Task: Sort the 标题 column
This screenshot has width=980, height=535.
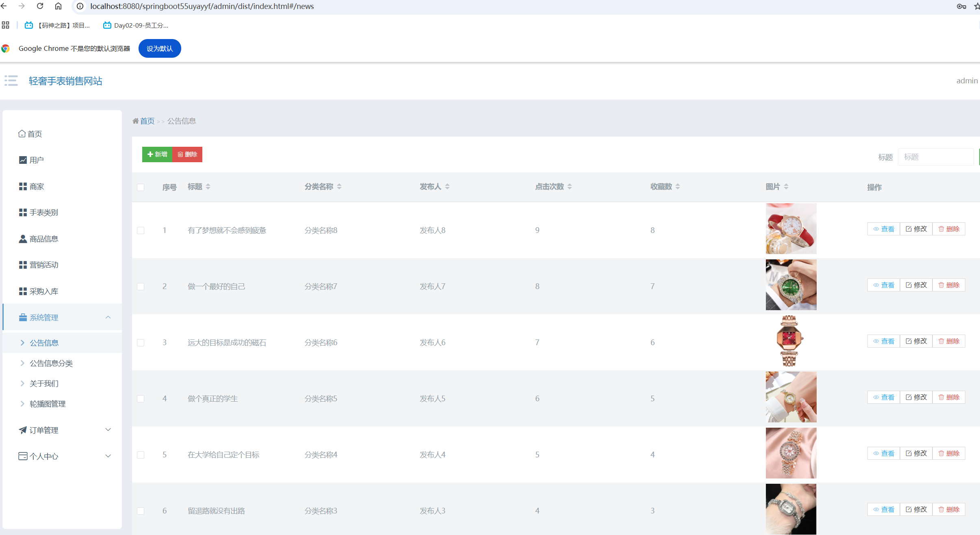Action: click(208, 187)
